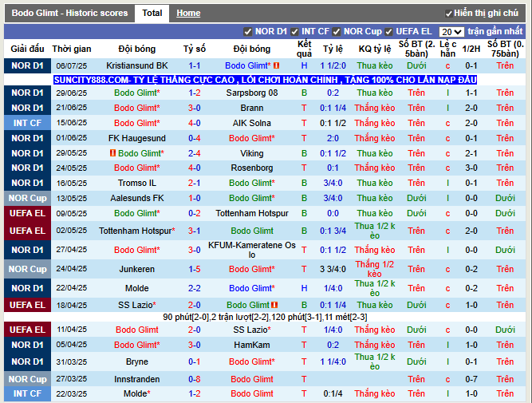Viewport: 532px width, 403px height.
Task: Click the Giải đấu column header
Action: [x=27, y=49]
